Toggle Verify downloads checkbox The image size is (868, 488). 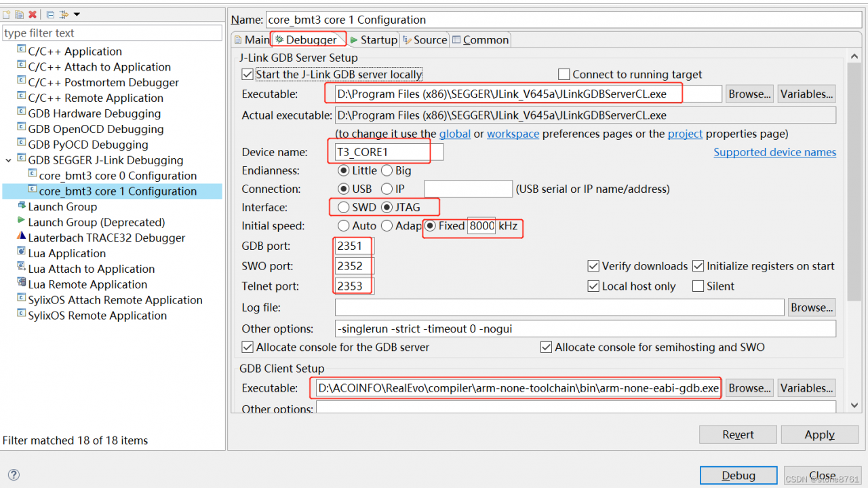[x=593, y=266]
